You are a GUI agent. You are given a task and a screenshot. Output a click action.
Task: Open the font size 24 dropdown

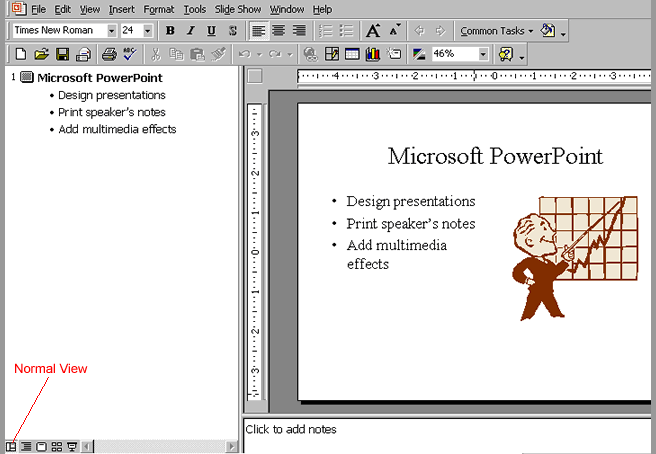pos(149,31)
